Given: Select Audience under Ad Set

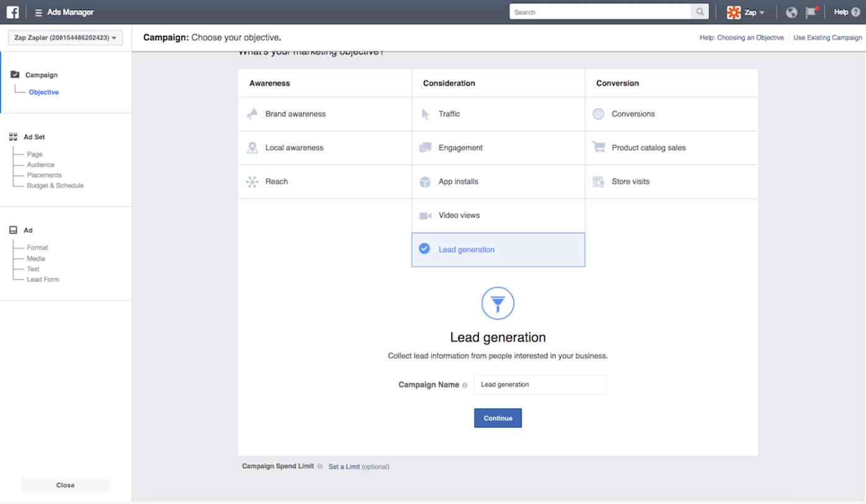Looking at the screenshot, I should click(41, 164).
